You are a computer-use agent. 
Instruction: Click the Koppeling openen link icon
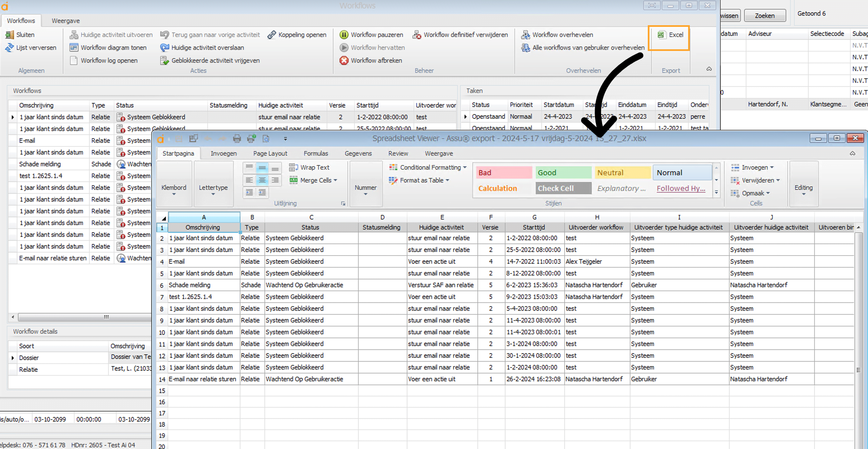[272, 35]
